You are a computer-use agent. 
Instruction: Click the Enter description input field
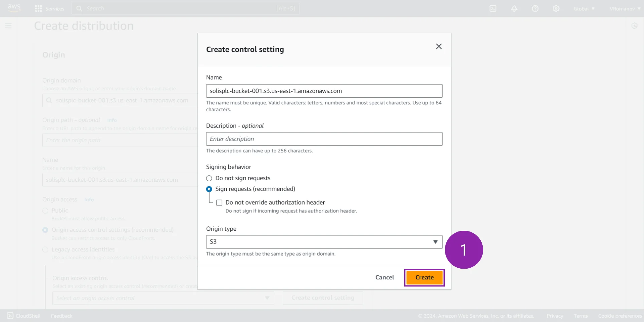click(x=324, y=139)
